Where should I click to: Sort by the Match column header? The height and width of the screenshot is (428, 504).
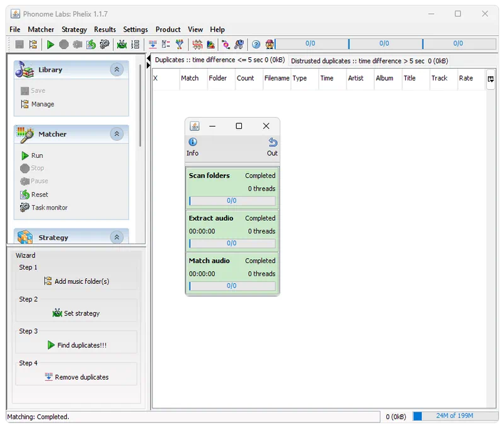(x=193, y=78)
